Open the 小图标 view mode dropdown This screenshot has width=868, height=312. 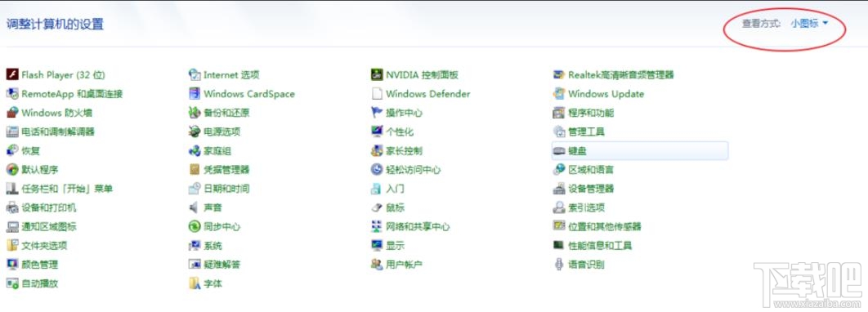[x=809, y=23]
